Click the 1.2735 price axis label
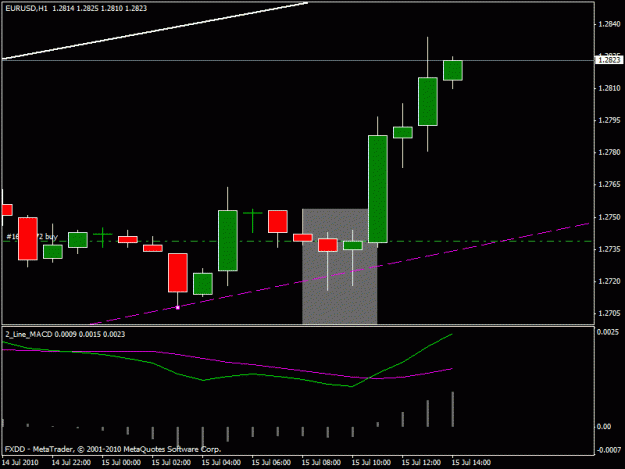The height and width of the screenshot is (469, 625). (x=609, y=249)
